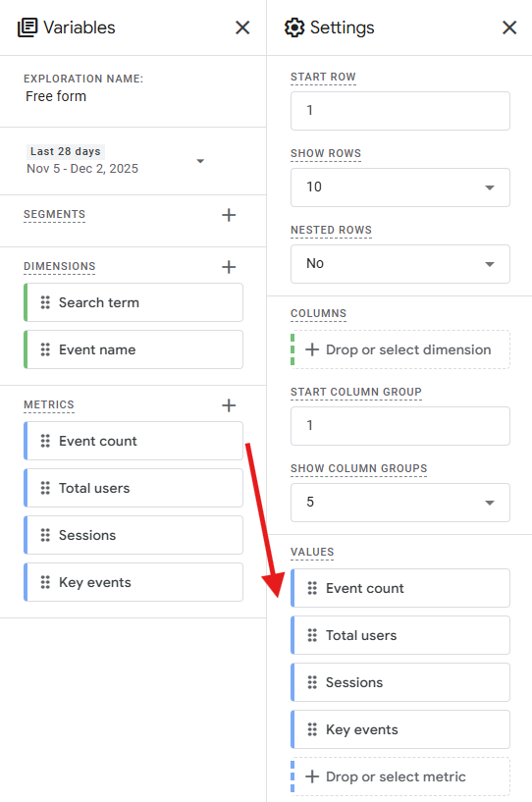Select the Event name dimension chip
This screenshot has width=532, height=802.
[x=133, y=349]
